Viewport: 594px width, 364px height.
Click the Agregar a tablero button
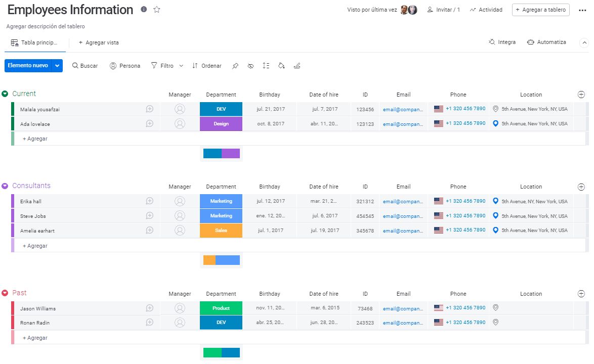[x=540, y=10]
